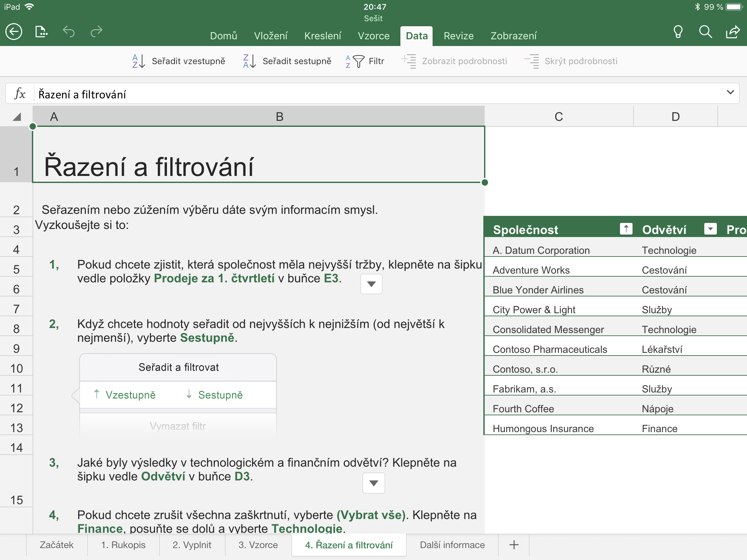
Task: Open search with the magnifier icon
Action: [x=705, y=32]
